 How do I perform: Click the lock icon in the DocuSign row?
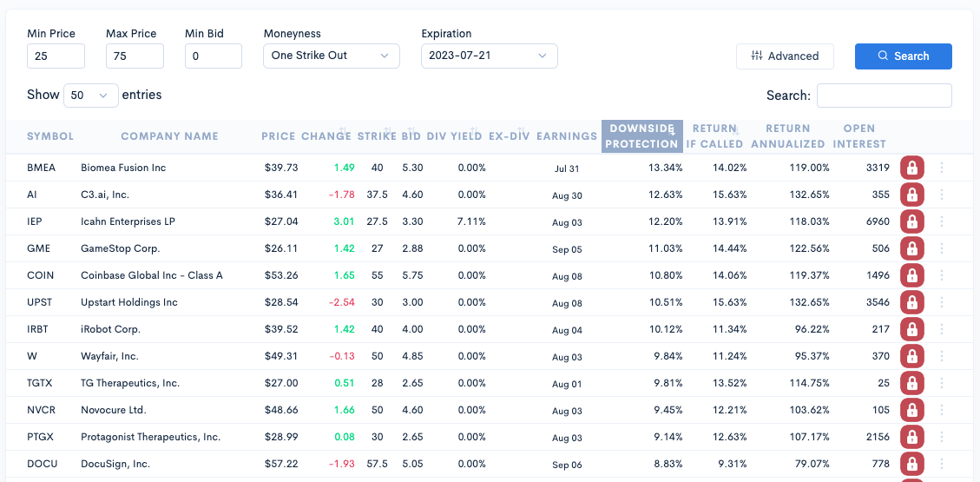(912, 464)
